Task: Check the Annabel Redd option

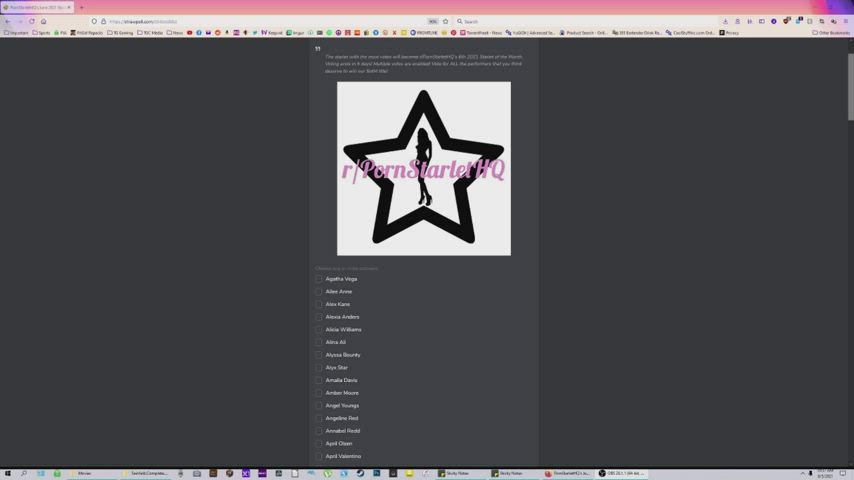Action: click(x=319, y=431)
